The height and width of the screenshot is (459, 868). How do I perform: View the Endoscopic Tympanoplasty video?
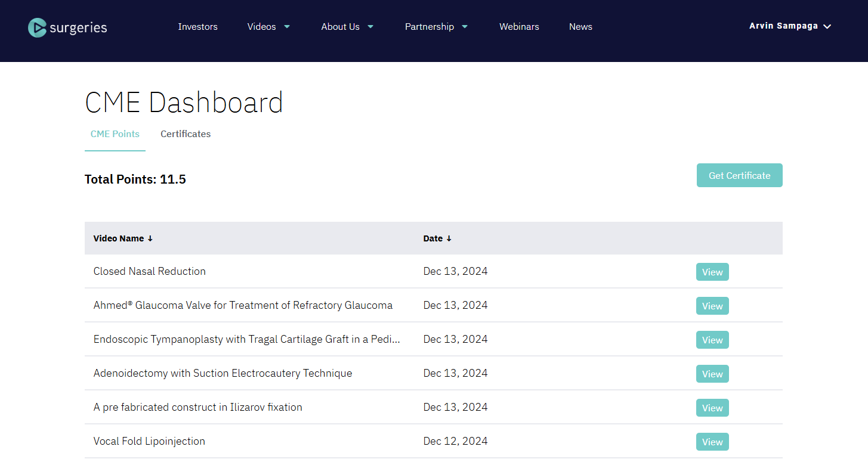pos(712,340)
